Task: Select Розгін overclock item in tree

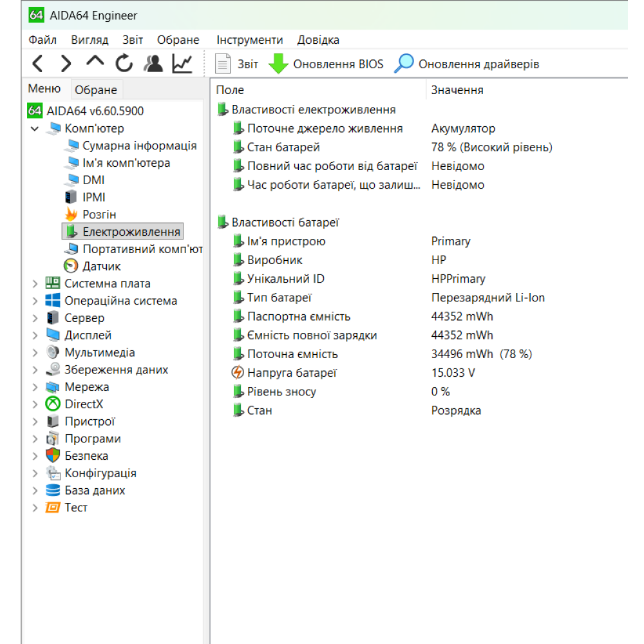Action: point(99,214)
